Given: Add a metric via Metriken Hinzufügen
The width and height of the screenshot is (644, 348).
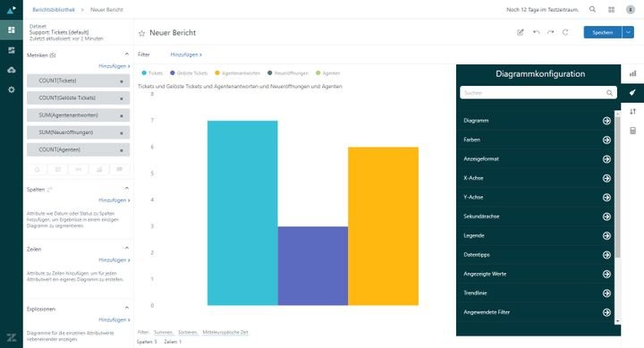Looking at the screenshot, I should tap(114, 65).
